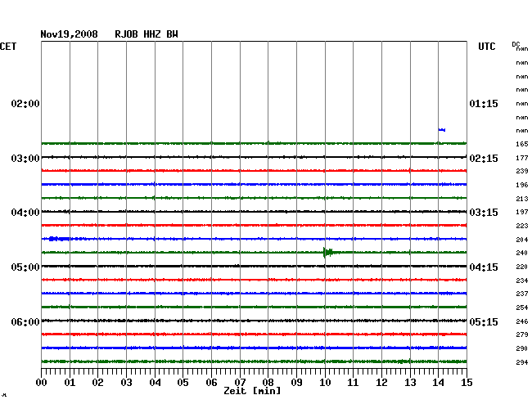532x404 pixels.
Task: Click the UTC axis heading
Action: (486, 47)
